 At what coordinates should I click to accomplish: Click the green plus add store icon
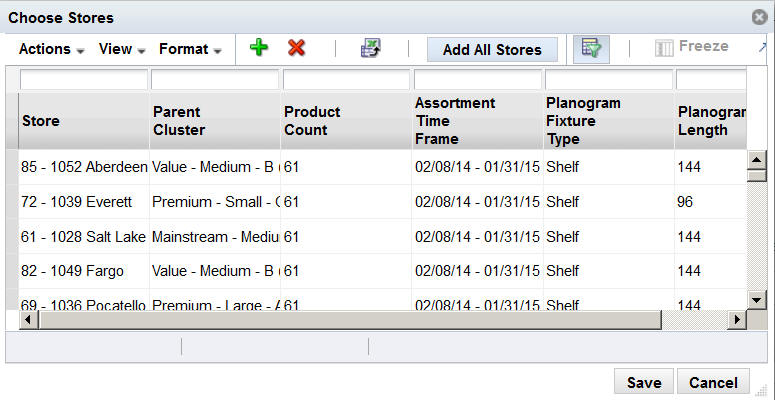click(x=259, y=48)
